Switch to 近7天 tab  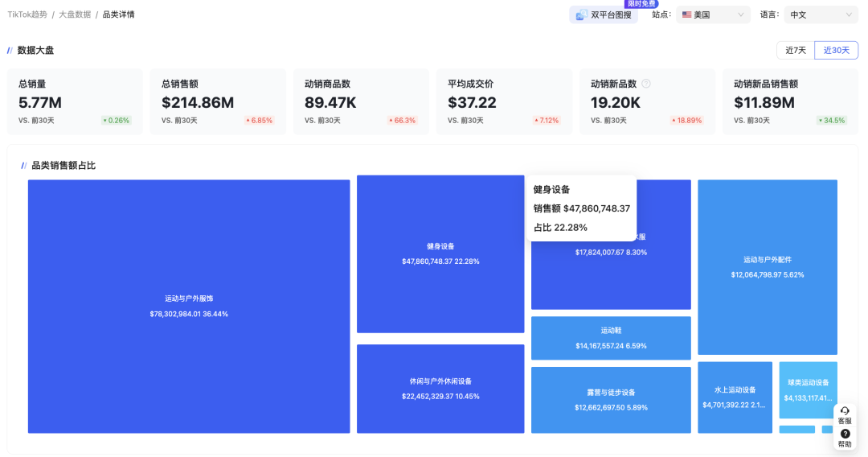(796, 51)
